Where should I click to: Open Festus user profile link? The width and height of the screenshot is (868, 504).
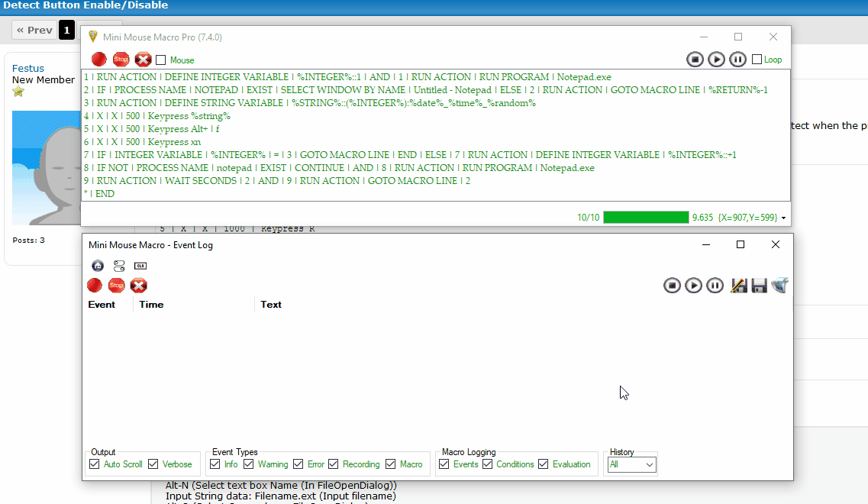click(x=28, y=69)
